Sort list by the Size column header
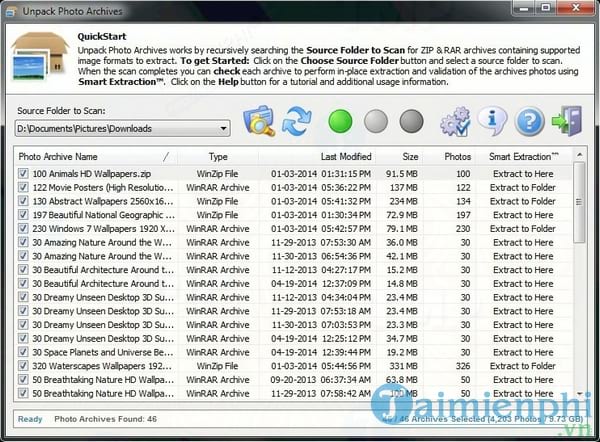 point(410,157)
